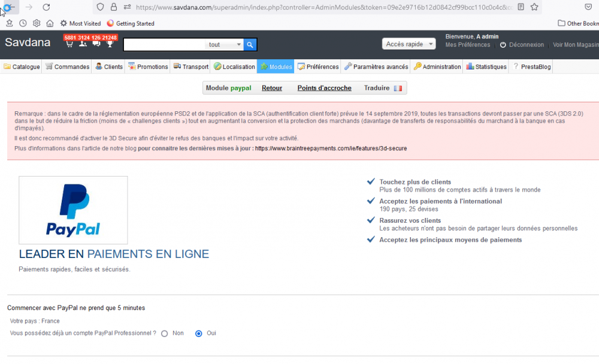Click 'Rassurez vos clients' heading
Image resolution: width=599 pixels, height=364 pixels.
coord(410,221)
